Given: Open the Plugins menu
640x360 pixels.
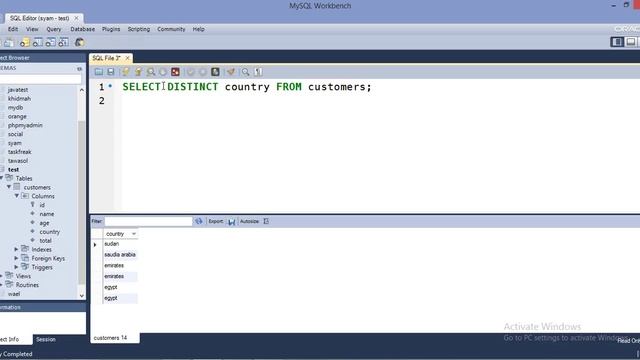Looking at the screenshot, I should (111, 29).
